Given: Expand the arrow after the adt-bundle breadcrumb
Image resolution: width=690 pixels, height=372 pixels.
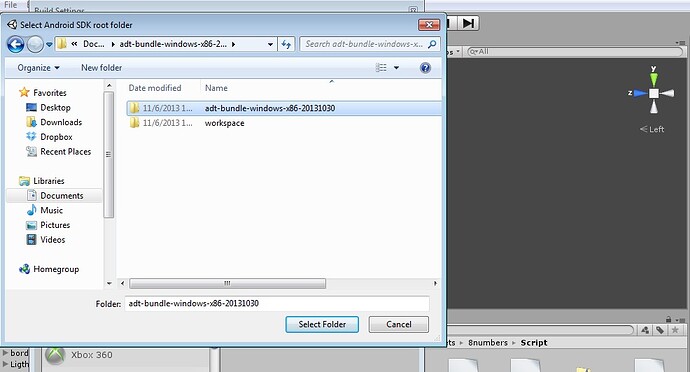Looking at the screenshot, I should tap(233, 44).
